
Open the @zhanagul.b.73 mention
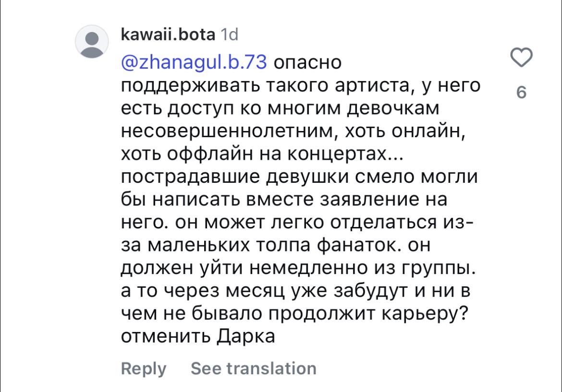[194, 62]
